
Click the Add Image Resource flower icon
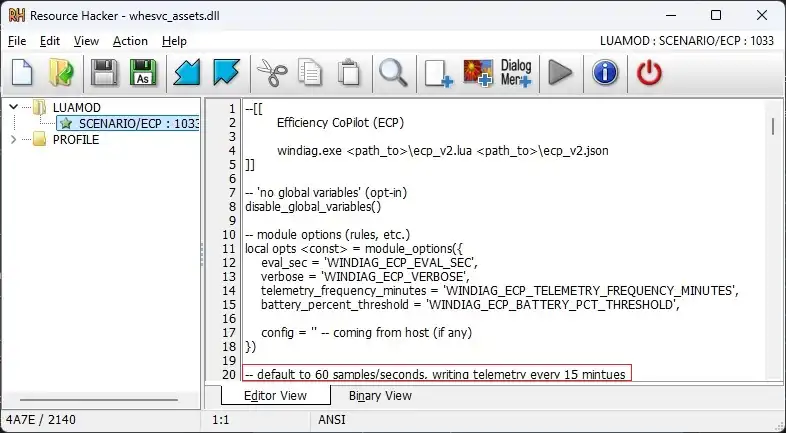pyautogui.click(x=478, y=73)
